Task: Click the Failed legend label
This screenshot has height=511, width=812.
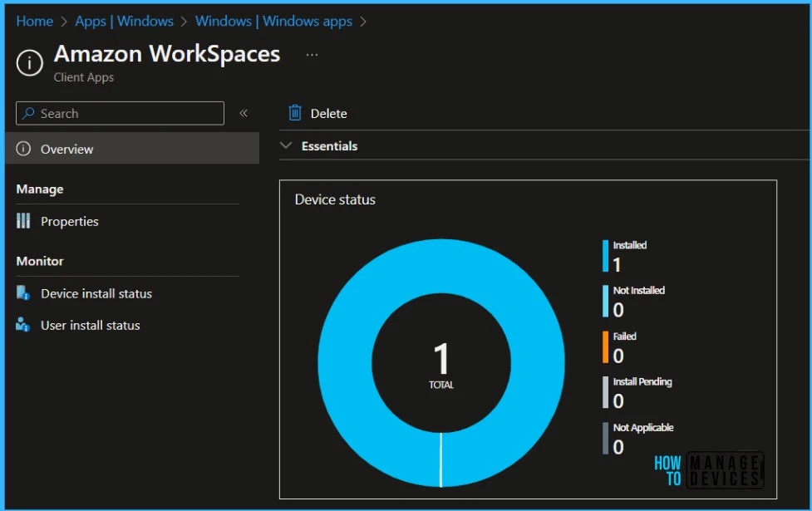Action: pos(624,337)
